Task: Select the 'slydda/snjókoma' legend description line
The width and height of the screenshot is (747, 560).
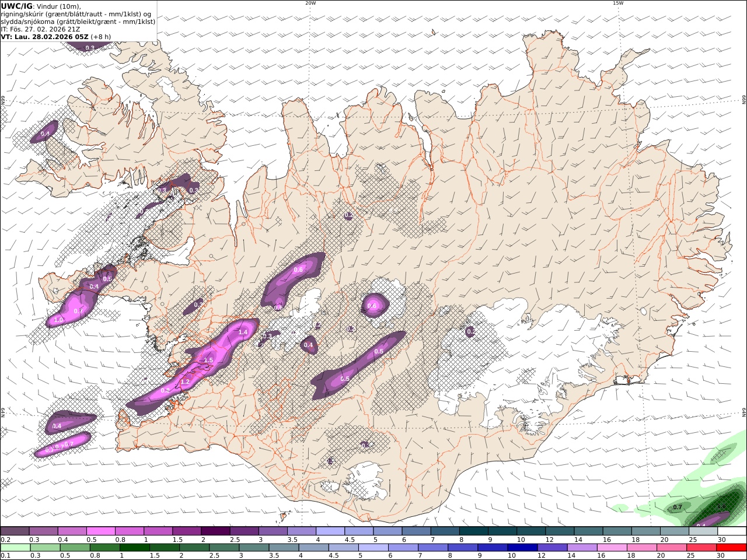Action: point(78,22)
